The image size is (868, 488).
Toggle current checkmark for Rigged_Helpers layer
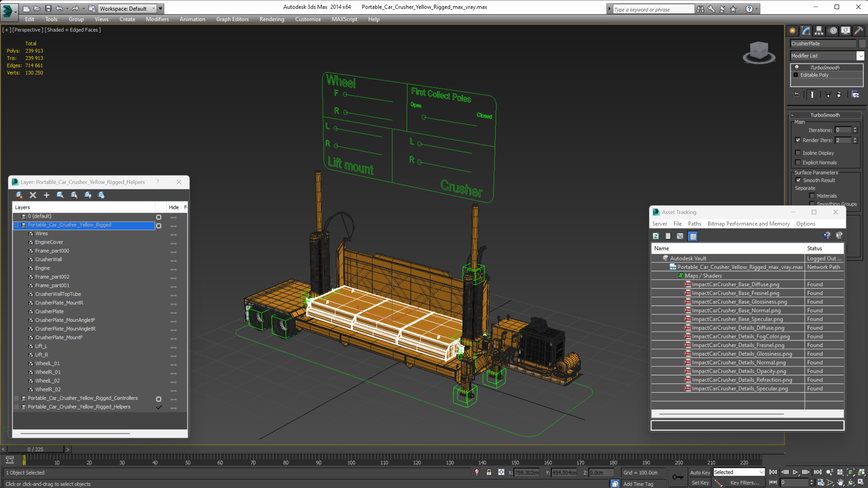tap(159, 407)
